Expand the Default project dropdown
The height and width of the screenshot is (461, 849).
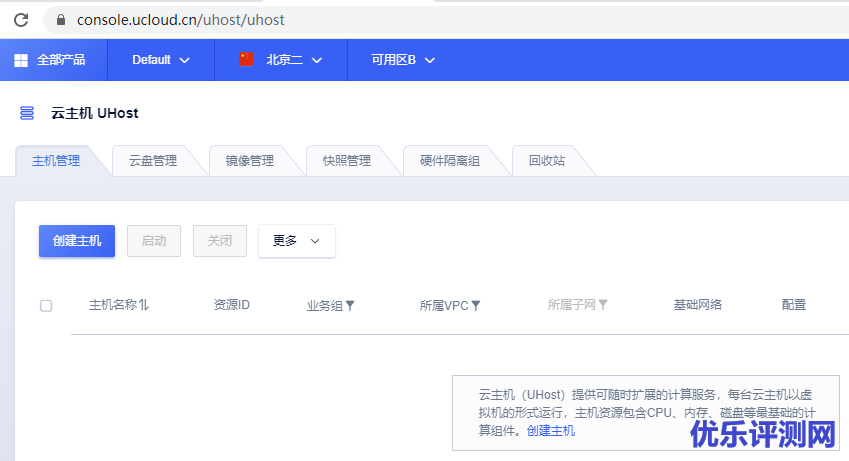161,60
